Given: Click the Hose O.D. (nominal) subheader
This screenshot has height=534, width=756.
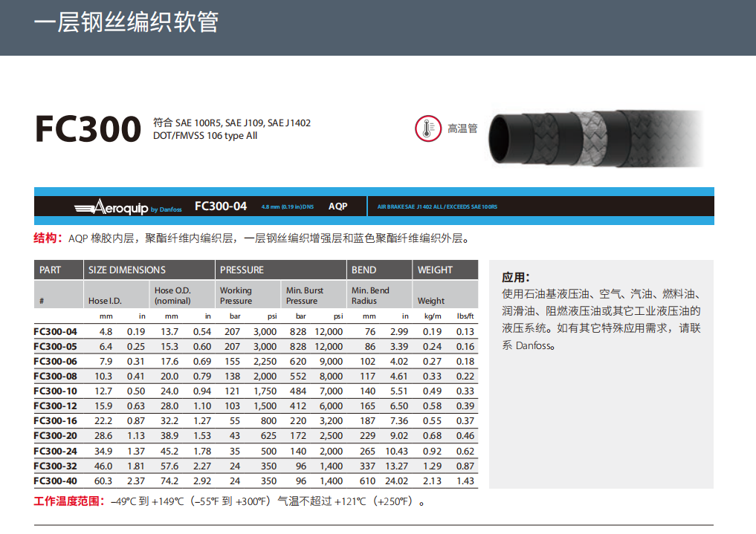Looking at the screenshot, I should 172,296.
